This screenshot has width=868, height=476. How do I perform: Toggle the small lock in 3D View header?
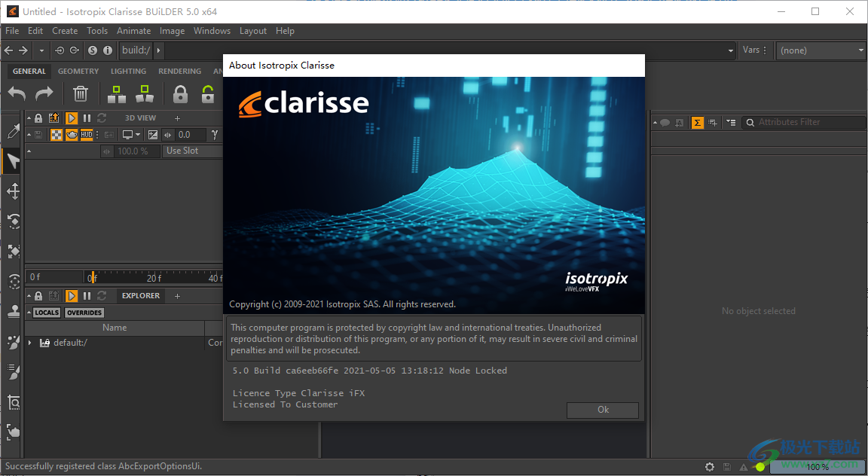[x=38, y=118]
